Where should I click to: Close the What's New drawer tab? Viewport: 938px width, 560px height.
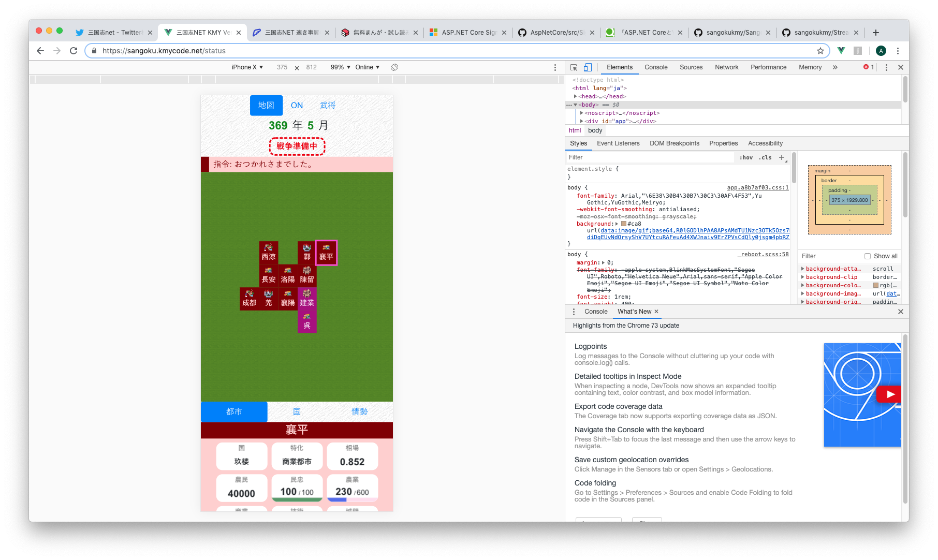(x=656, y=312)
